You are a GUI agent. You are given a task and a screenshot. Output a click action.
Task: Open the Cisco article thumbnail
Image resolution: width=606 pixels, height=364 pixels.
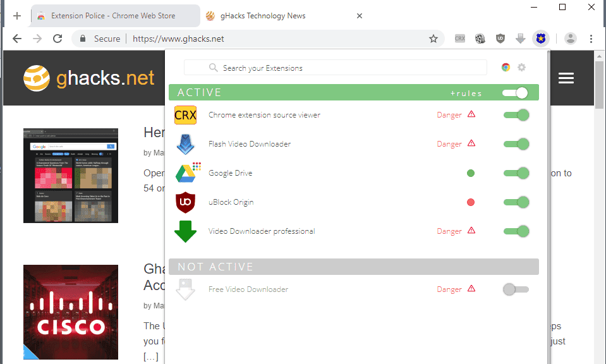tap(71, 312)
